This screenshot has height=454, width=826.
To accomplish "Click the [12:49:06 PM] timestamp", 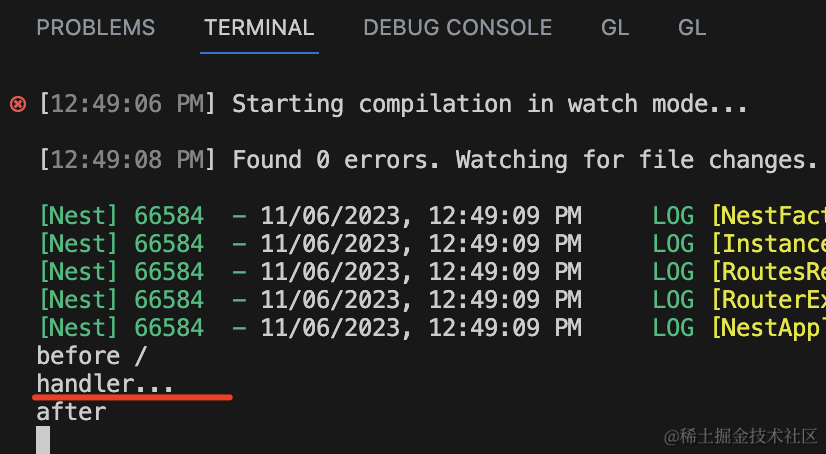I will (x=127, y=104).
